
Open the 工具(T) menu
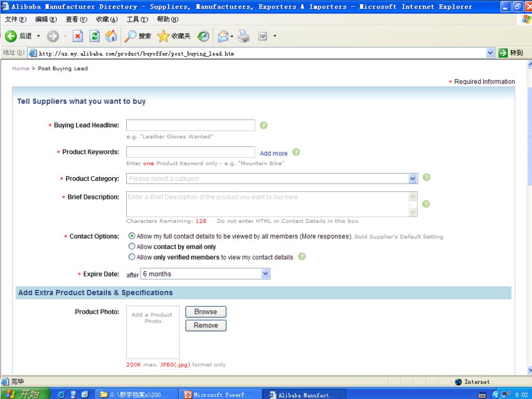tap(137, 19)
